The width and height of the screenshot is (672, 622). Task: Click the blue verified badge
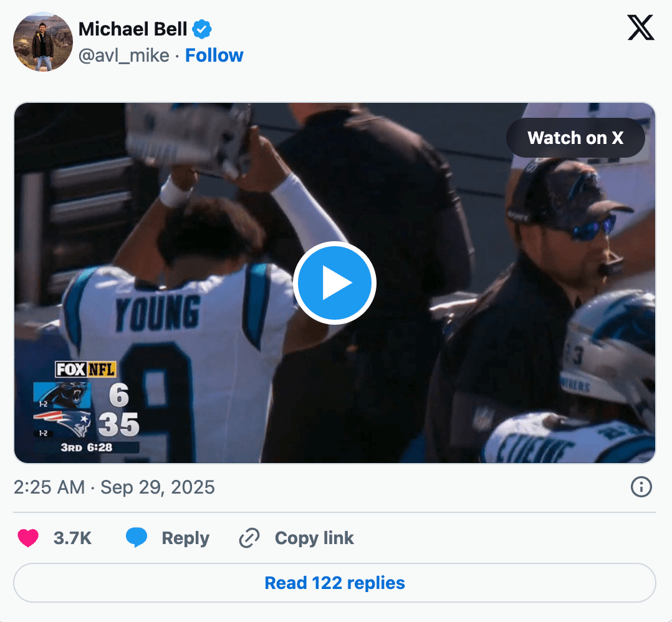[x=202, y=29]
